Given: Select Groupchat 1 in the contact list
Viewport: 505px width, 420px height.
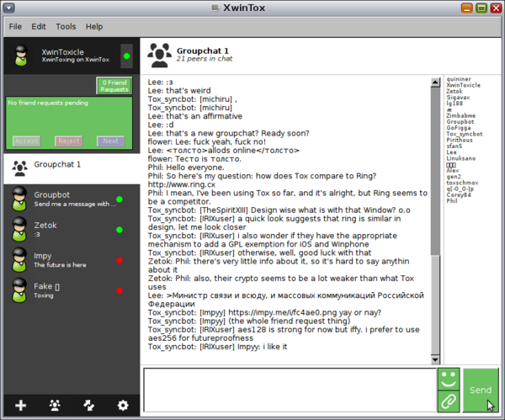Looking at the screenshot, I should click(x=72, y=168).
